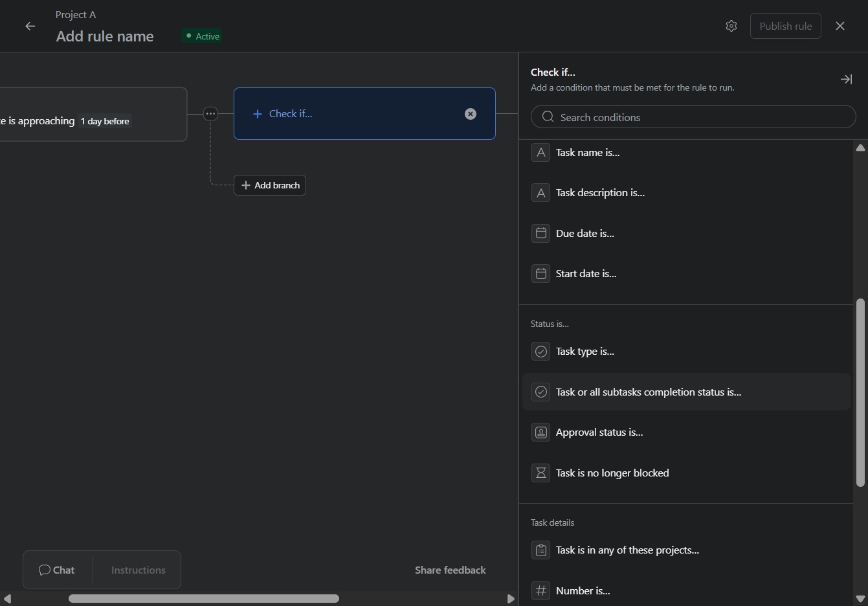Click the Active status badge
The image size is (868, 606).
202,36
